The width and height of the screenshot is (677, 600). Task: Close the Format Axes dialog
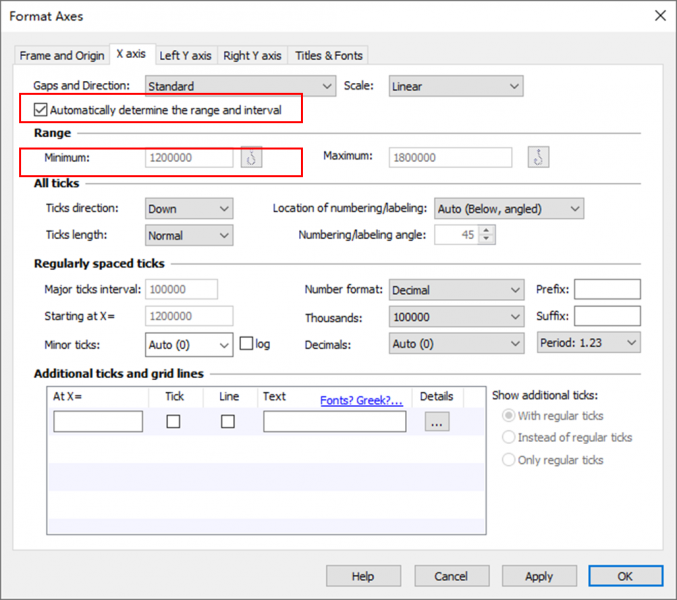[x=660, y=16]
